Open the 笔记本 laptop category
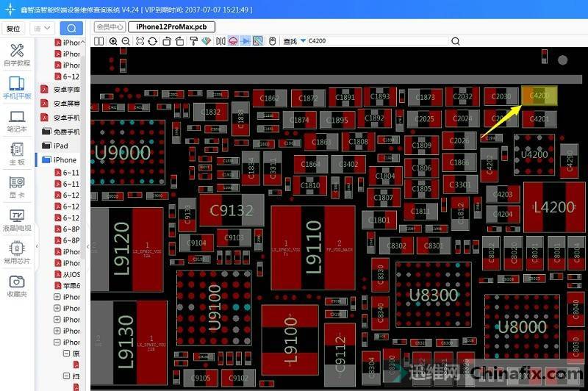The height and width of the screenshot is (391, 588). click(x=17, y=121)
